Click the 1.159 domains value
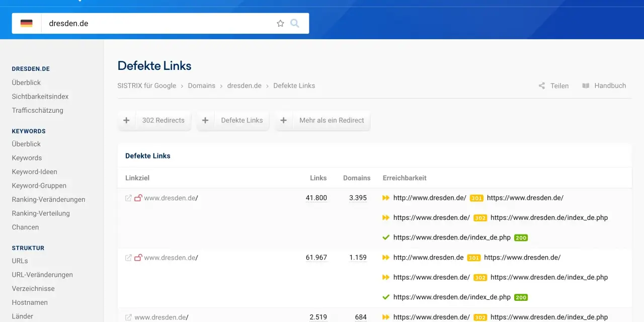Image resolution: width=644 pixels, height=322 pixels. 358,258
